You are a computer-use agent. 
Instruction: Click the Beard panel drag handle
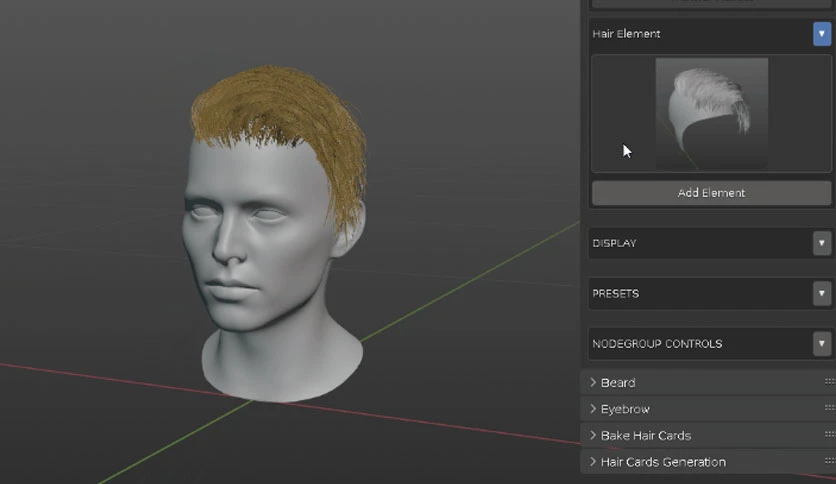(x=829, y=382)
